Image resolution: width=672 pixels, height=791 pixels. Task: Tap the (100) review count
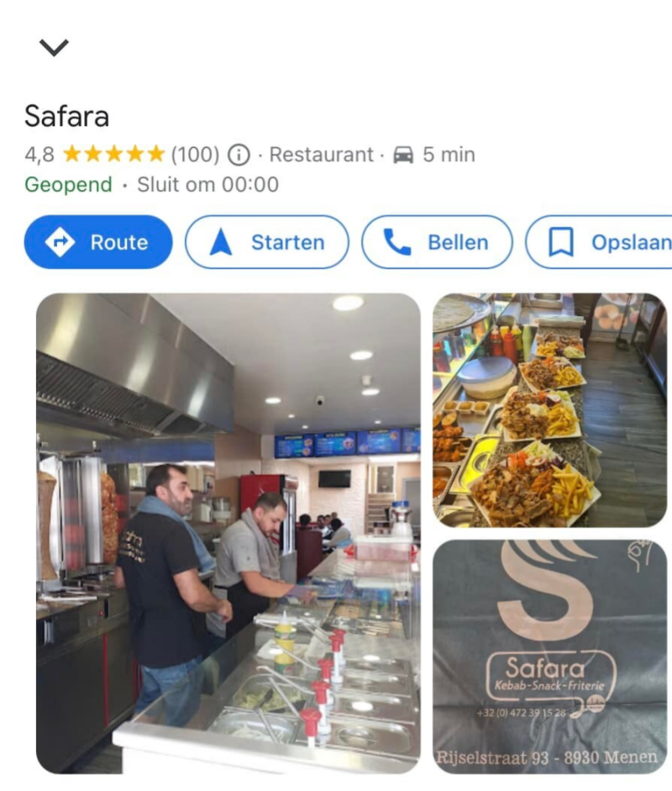click(196, 155)
